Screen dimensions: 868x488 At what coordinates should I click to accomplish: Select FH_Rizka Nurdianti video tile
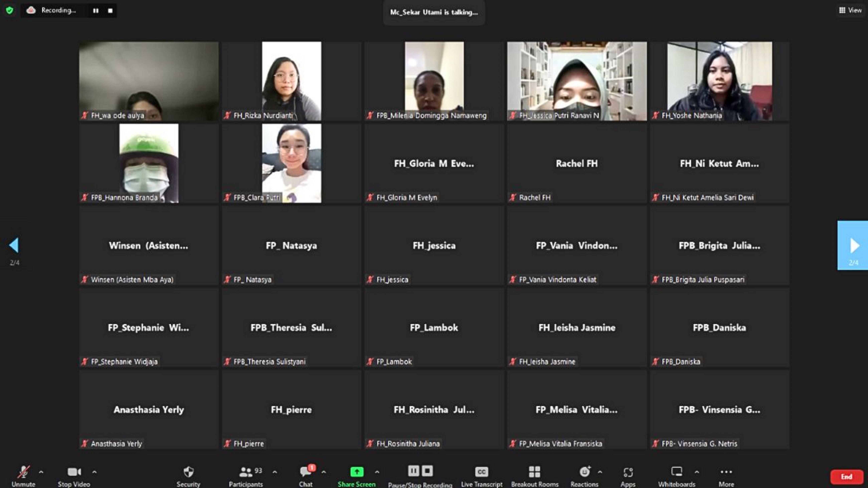point(292,81)
